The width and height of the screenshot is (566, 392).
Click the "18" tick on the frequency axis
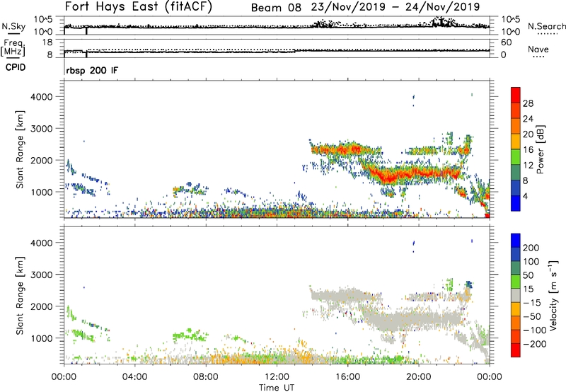(47, 42)
